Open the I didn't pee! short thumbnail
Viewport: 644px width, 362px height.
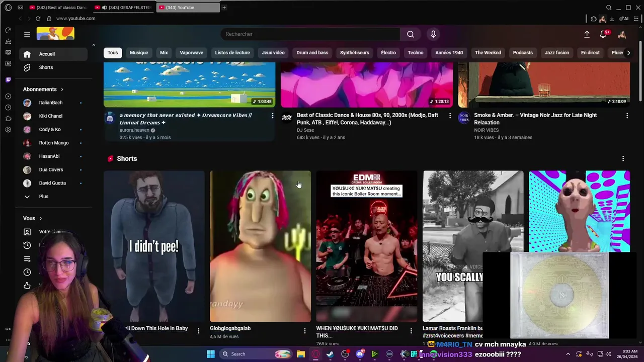point(154,246)
